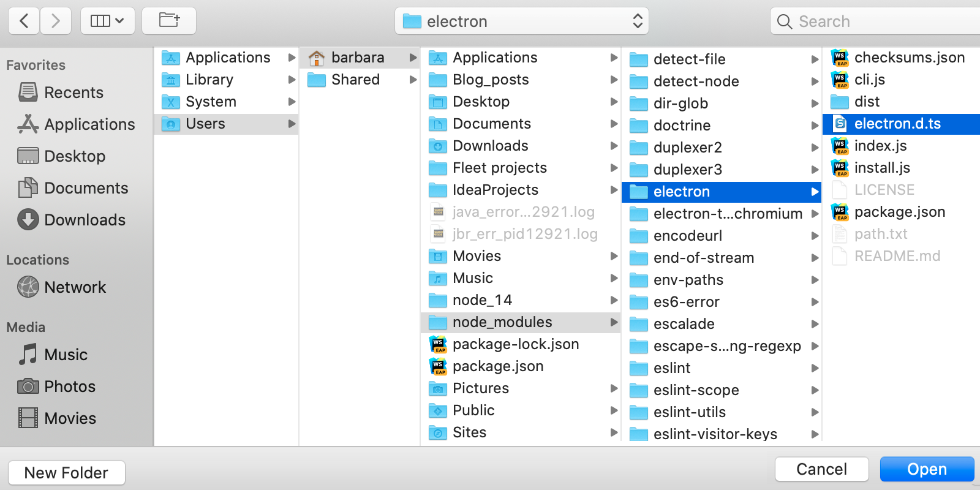Select index.js file
This screenshot has width=980, height=490.
click(901, 146)
